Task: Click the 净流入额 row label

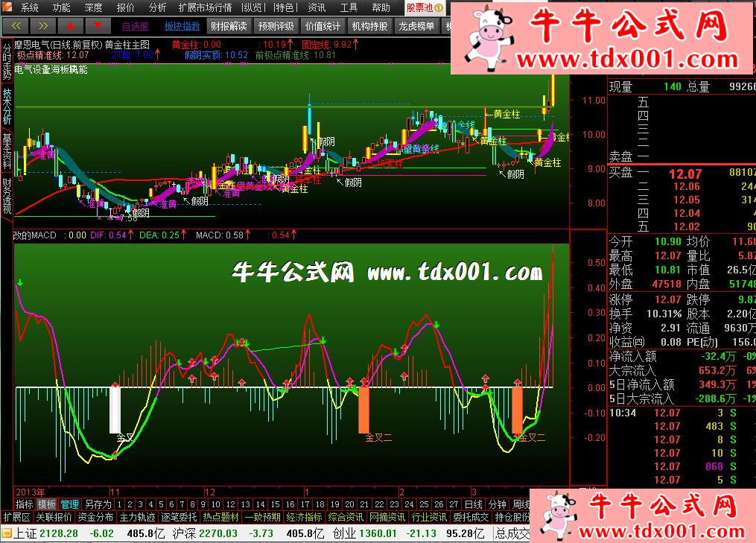Action: pos(632,356)
